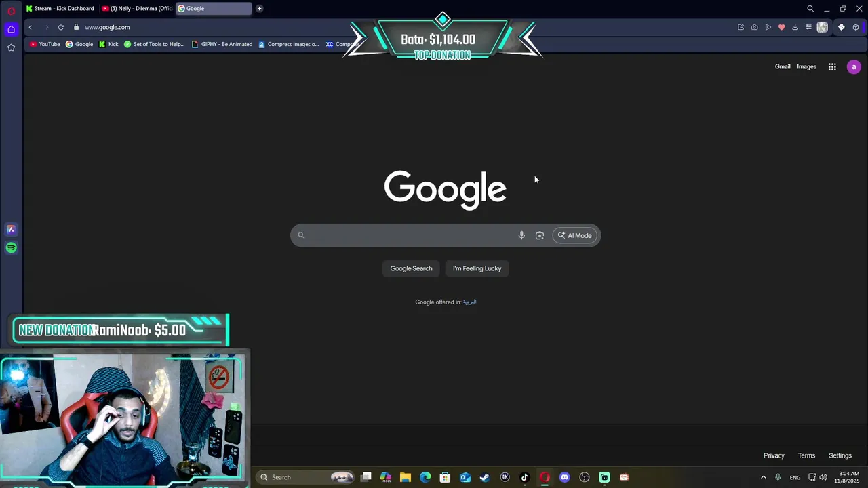Viewport: 868px width, 488px height.
Task: Click the page edit/snapshot pencil toolbar icon
Action: [x=741, y=27]
